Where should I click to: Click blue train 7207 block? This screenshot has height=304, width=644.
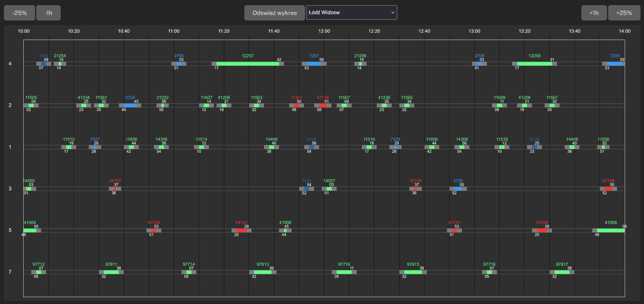point(314,64)
